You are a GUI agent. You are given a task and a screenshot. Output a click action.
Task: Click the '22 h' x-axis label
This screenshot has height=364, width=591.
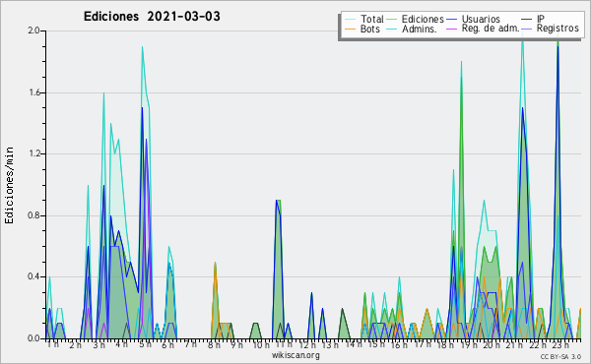point(538,344)
